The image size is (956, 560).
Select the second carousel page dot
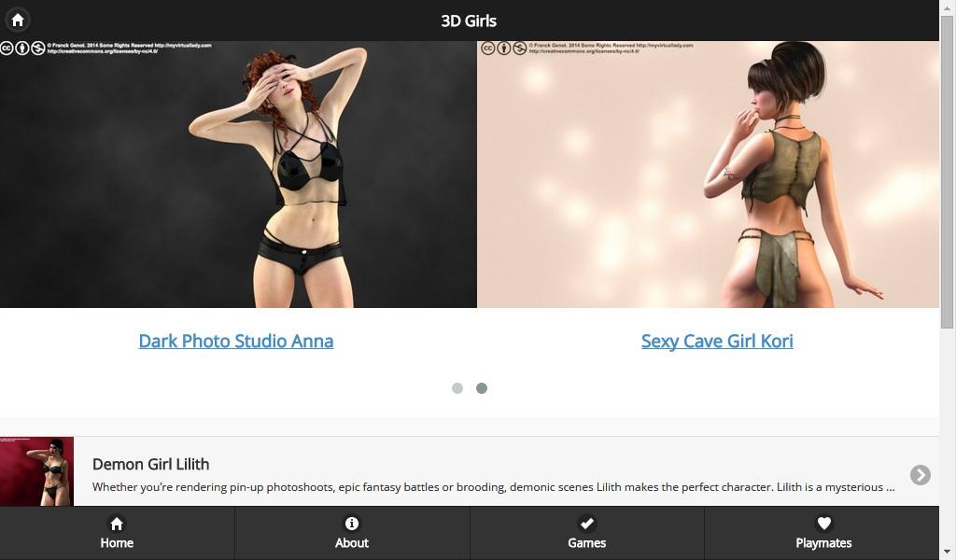pyautogui.click(x=482, y=388)
